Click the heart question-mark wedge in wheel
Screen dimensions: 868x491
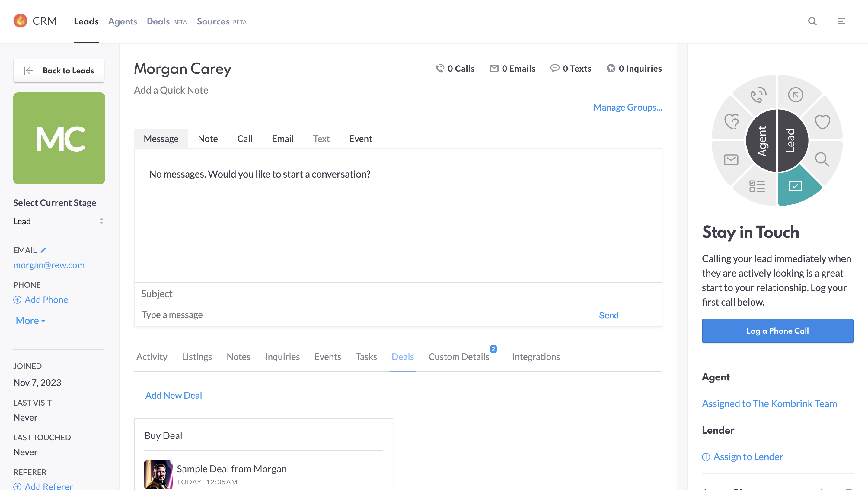click(732, 122)
